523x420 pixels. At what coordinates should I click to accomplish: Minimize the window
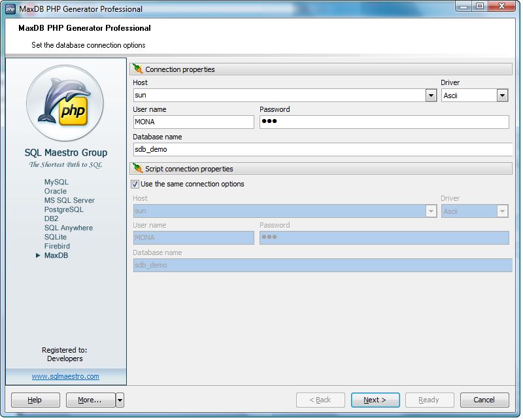[x=465, y=7]
